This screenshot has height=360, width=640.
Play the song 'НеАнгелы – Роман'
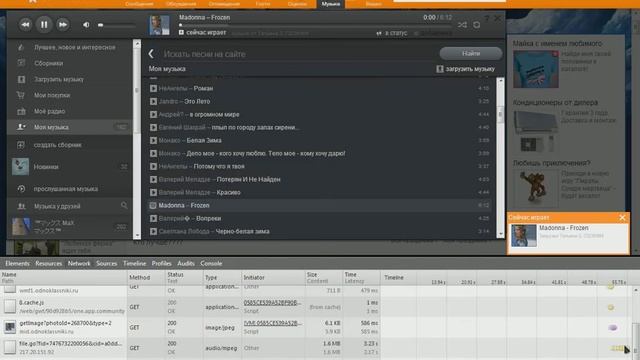coord(153,88)
